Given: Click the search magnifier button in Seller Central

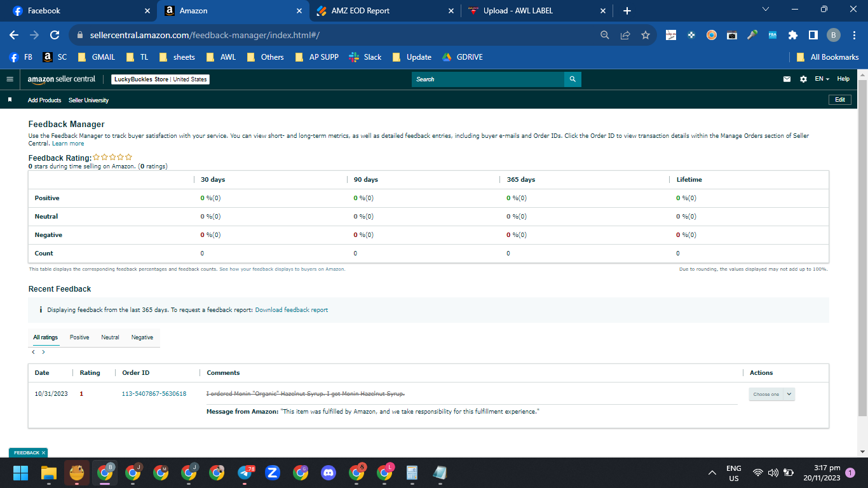Looking at the screenshot, I should pyautogui.click(x=573, y=79).
